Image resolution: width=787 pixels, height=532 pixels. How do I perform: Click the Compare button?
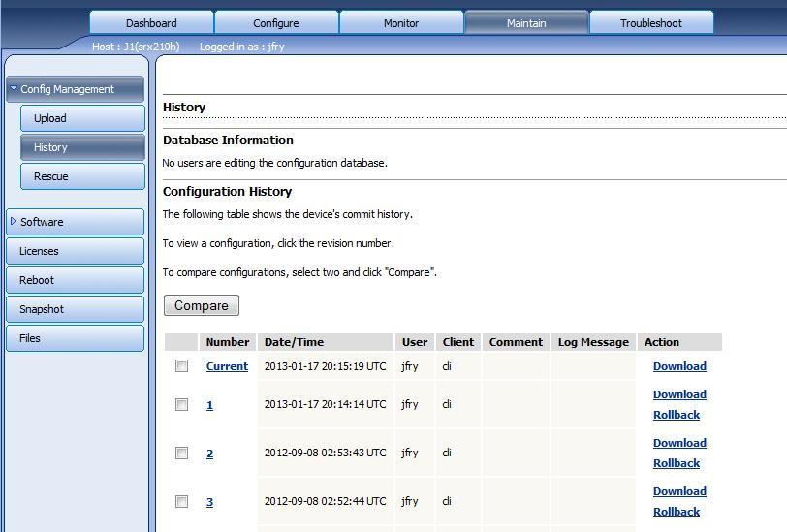(x=202, y=305)
